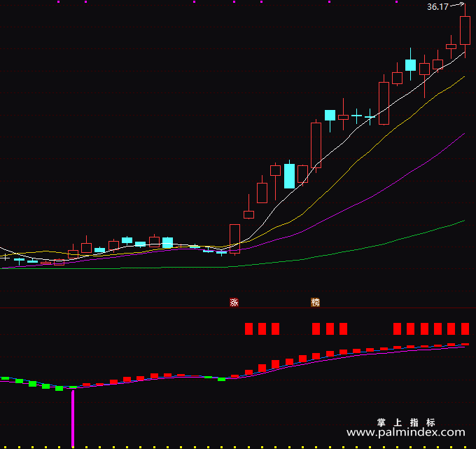Viewport: 476px width, 449px height.
Task: Select the tall red hollow candlestick above 榜 marker
Action: (x=316, y=145)
